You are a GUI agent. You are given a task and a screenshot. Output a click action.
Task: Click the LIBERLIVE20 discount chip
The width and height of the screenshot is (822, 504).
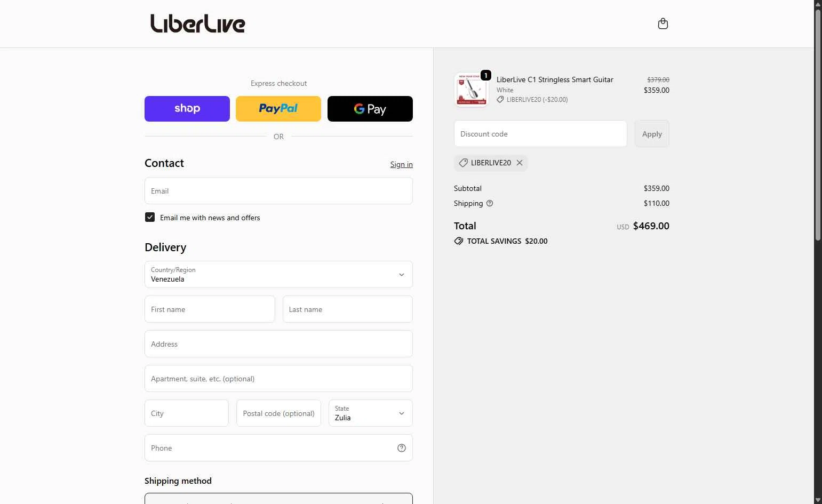point(491,163)
